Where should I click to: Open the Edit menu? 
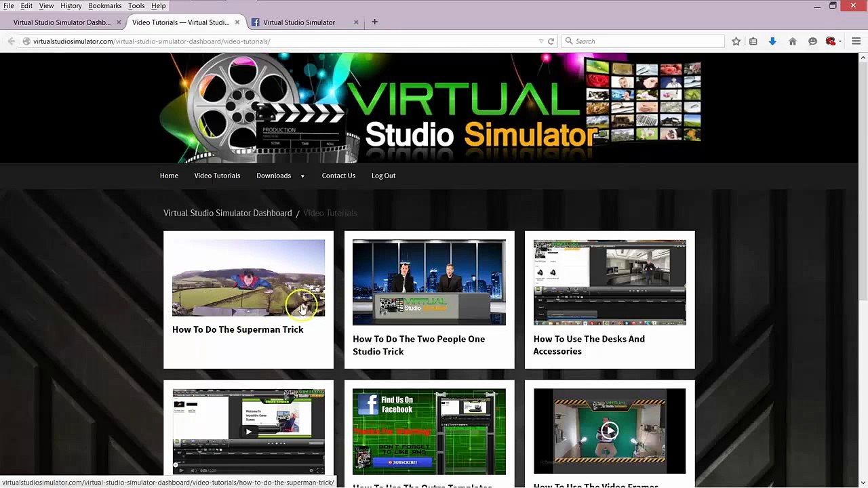[26, 5]
